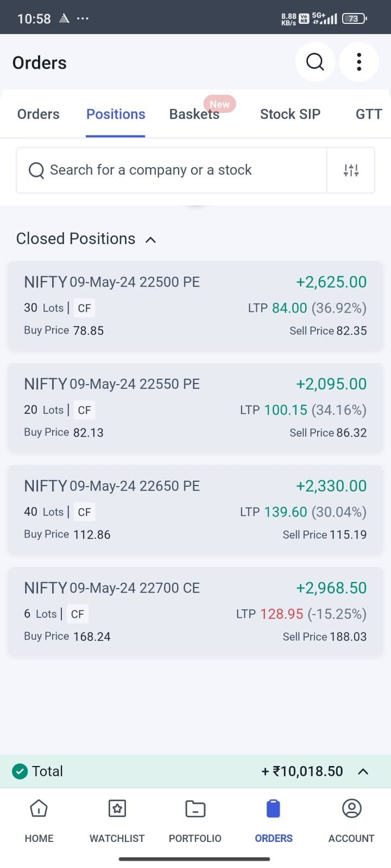
Task: Open NIFTY 22700 CE closed position
Action: (195, 611)
